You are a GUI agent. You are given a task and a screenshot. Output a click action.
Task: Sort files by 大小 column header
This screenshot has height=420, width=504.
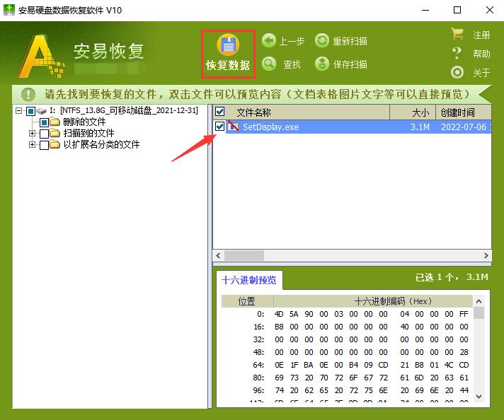pos(420,112)
